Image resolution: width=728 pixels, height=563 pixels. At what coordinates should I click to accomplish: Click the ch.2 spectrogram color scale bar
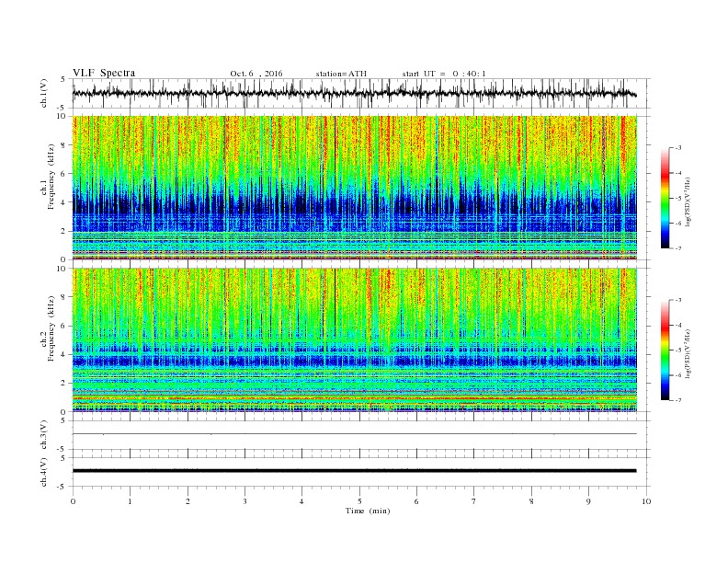(665, 350)
